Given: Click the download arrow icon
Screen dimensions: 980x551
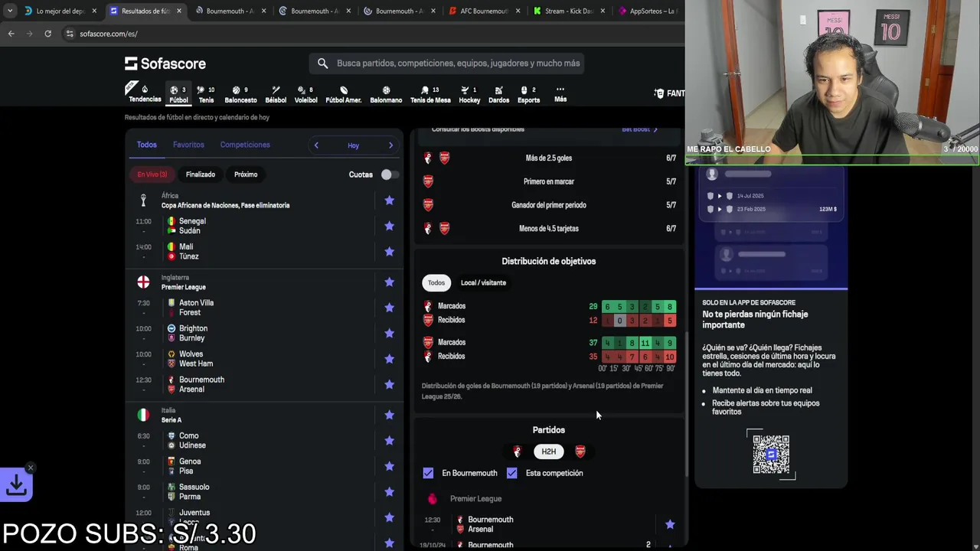Looking at the screenshot, I should pos(16,485).
